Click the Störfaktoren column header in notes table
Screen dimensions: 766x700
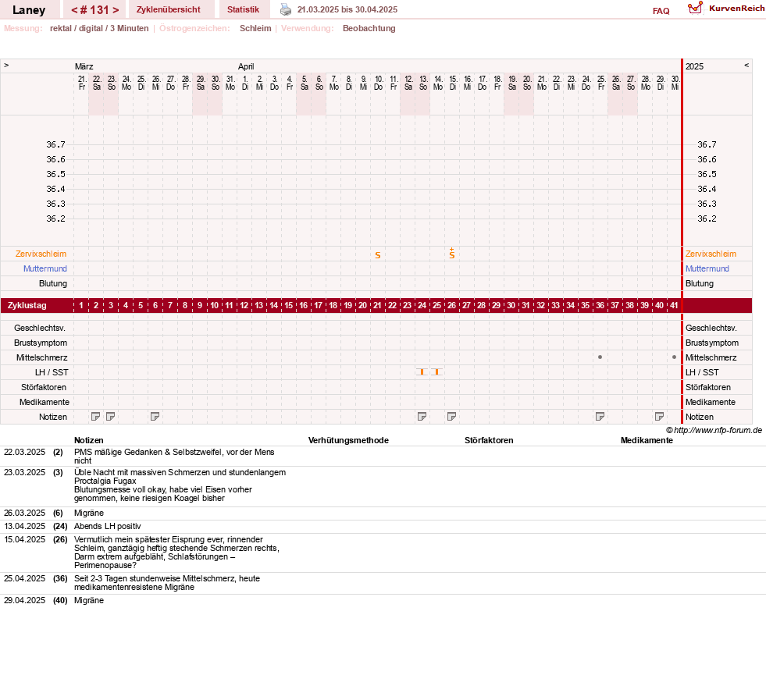tap(489, 440)
